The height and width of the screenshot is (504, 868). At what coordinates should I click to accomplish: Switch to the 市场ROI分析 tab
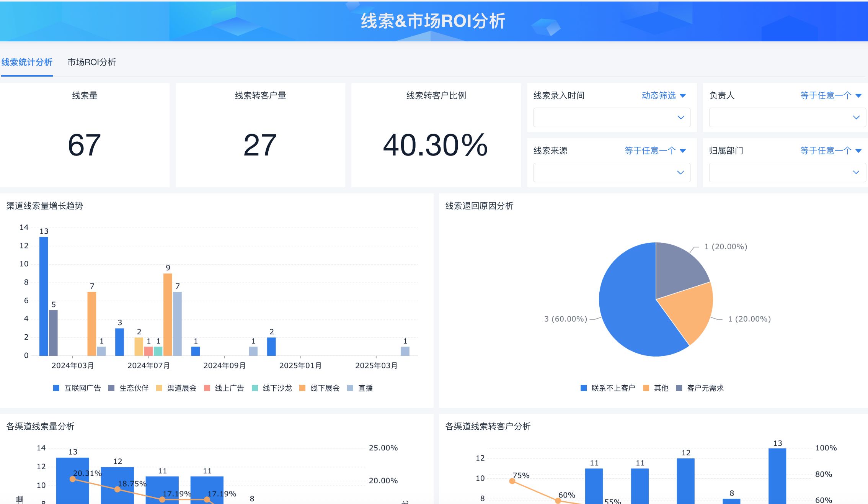[x=91, y=62]
